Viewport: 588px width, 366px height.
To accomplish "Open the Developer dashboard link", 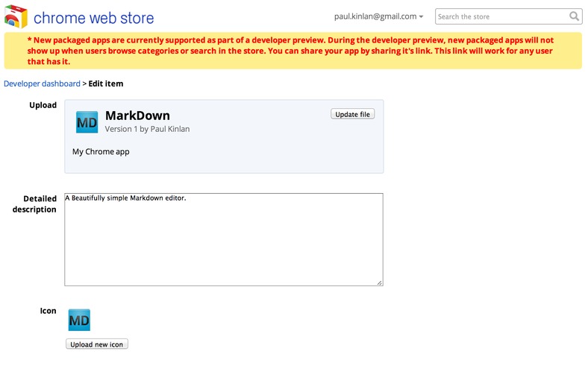I will pos(42,83).
